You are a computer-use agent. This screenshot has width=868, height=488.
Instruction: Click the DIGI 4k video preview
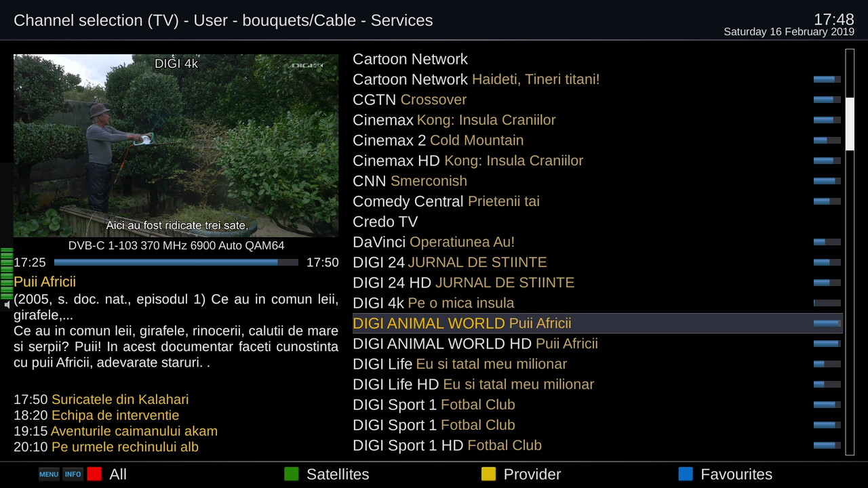click(x=176, y=146)
